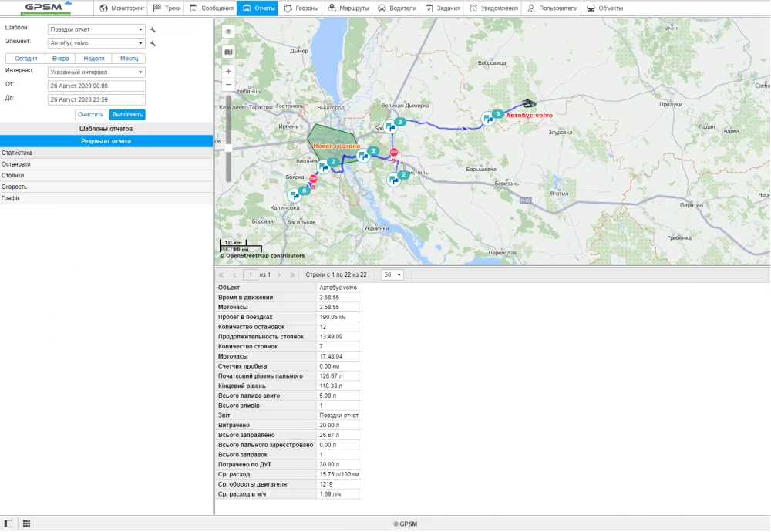Click the Очистить button
771x532 pixels.
(90, 114)
